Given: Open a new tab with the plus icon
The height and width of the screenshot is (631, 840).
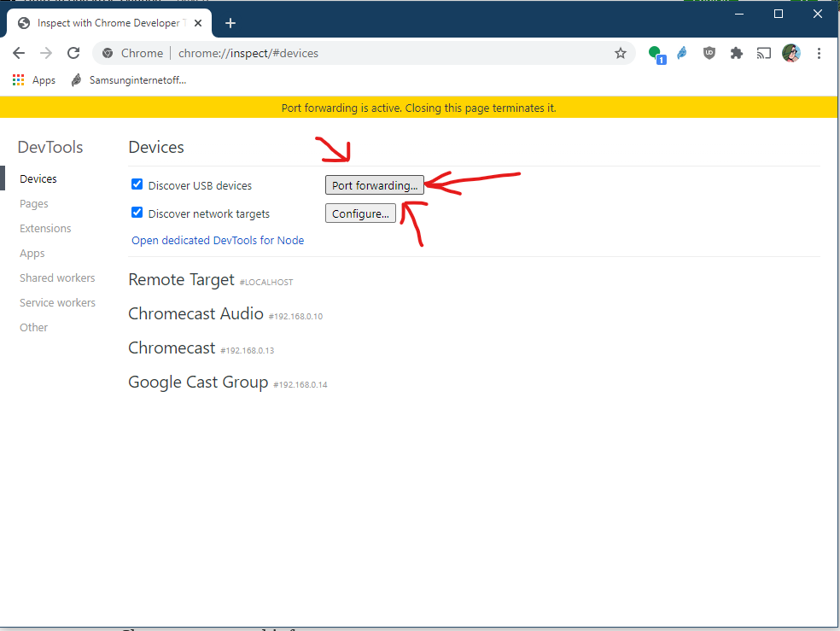Looking at the screenshot, I should [x=230, y=23].
